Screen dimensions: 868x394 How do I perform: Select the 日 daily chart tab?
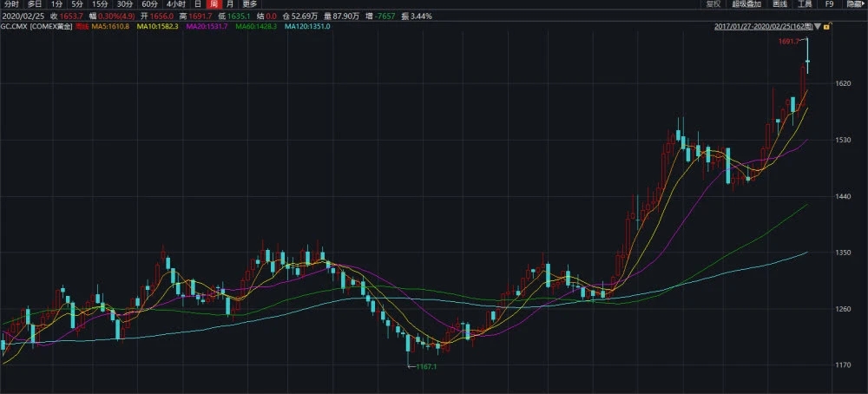point(197,4)
